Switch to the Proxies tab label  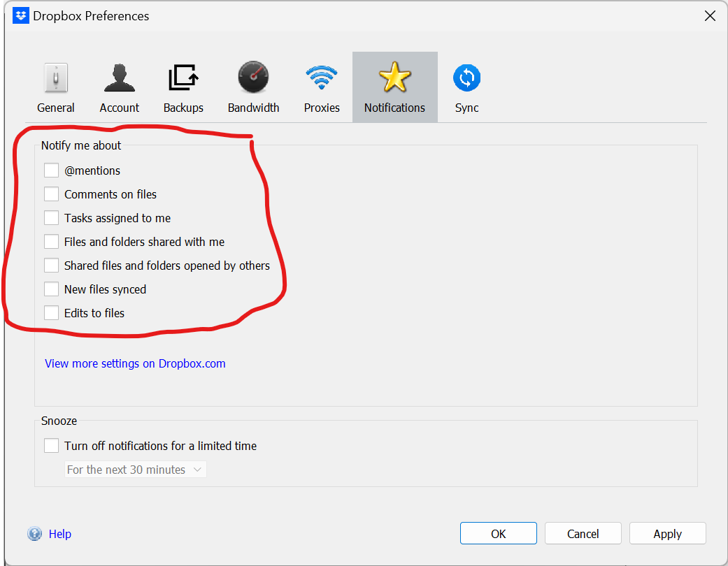[322, 108]
